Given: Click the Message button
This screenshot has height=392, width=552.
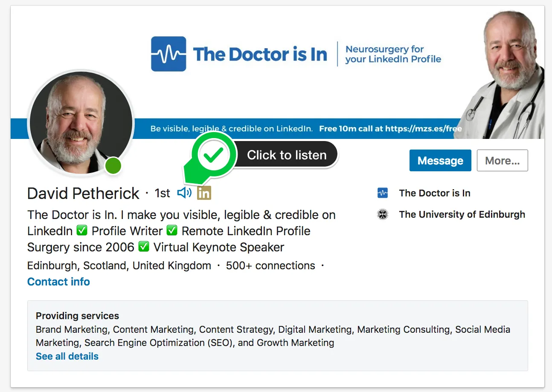Looking at the screenshot, I should pos(440,161).
